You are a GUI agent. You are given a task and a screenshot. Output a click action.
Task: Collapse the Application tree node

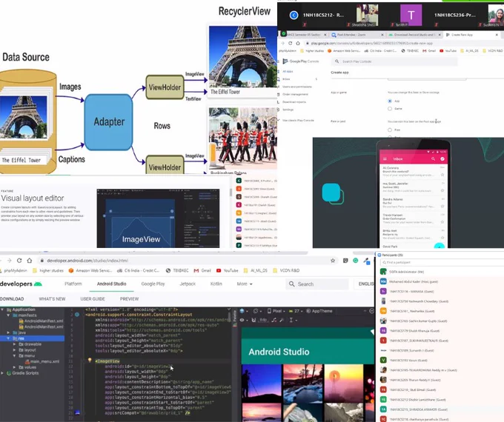coord(2,309)
